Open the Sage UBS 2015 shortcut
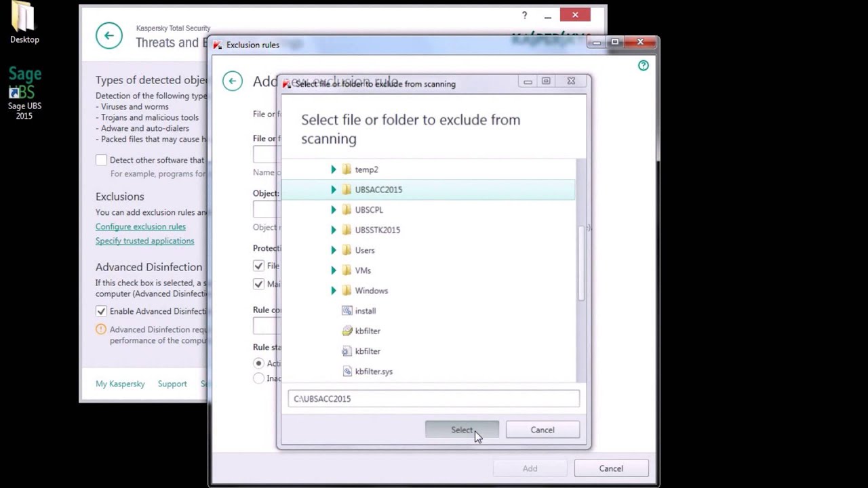This screenshot has height=488, width=868. (x=24, y=94)
